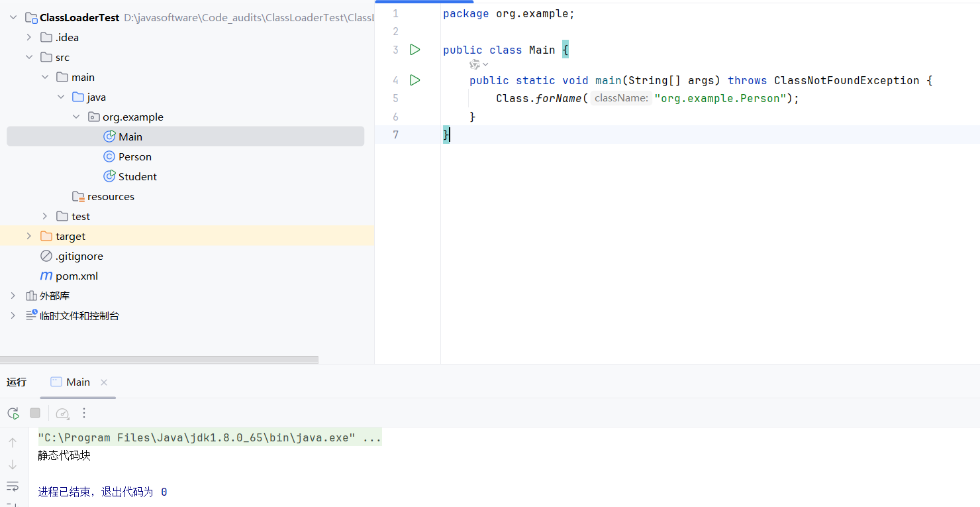Select Main run tab

pyautogui.click(x=78, y=382)
